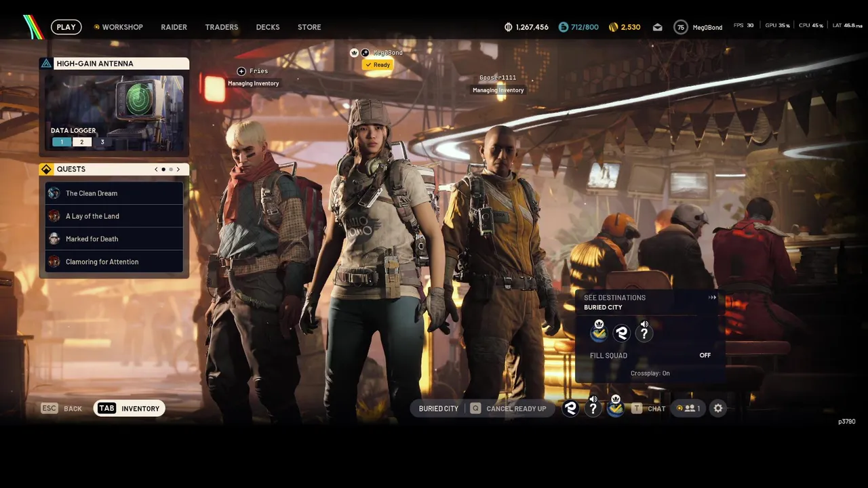
Task: Select squad member name Fries
Action: click(259, 71)
